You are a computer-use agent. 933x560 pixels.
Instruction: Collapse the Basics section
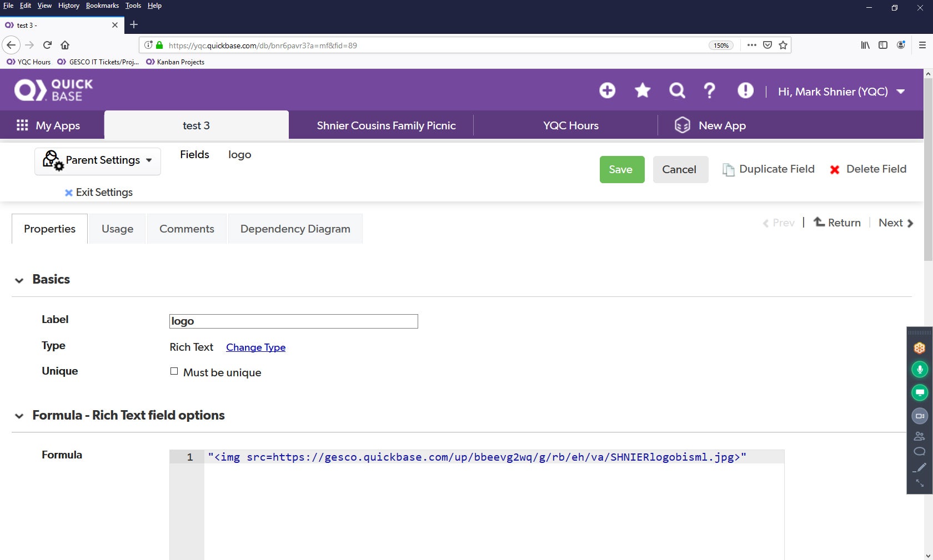(19, 280)
